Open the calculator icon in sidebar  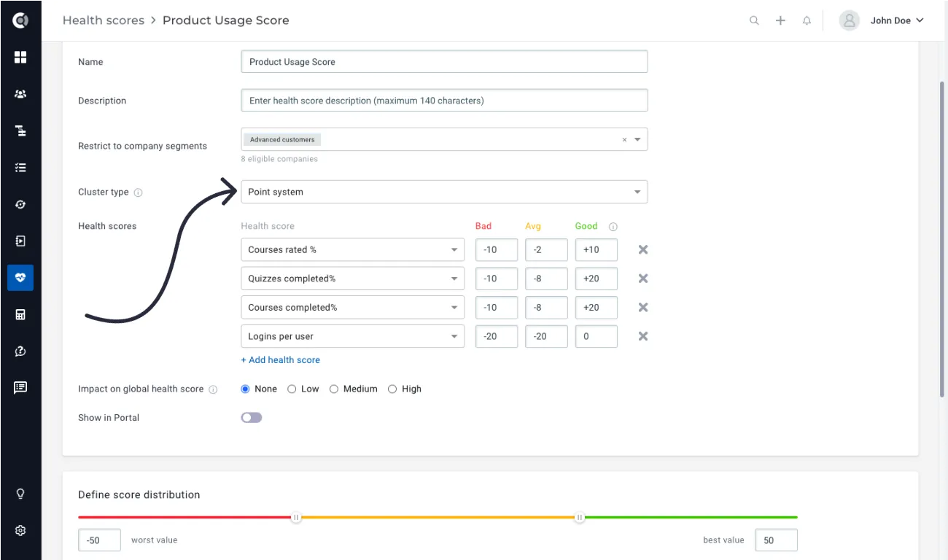point(20,314)
